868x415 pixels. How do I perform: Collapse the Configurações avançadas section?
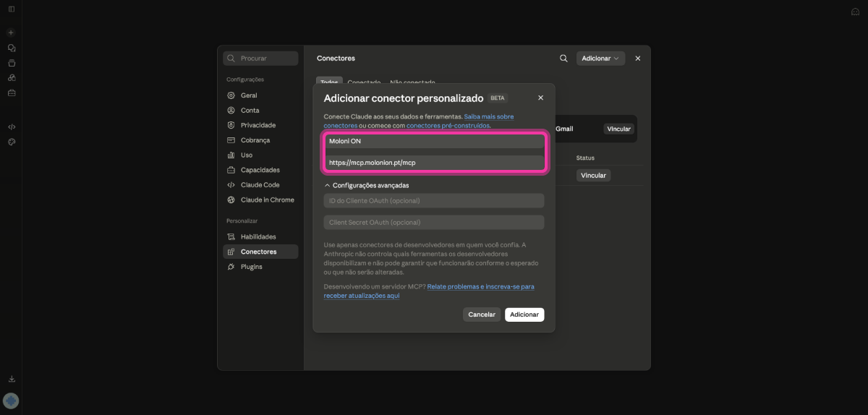pyautogui.click(x=366, y=185)
